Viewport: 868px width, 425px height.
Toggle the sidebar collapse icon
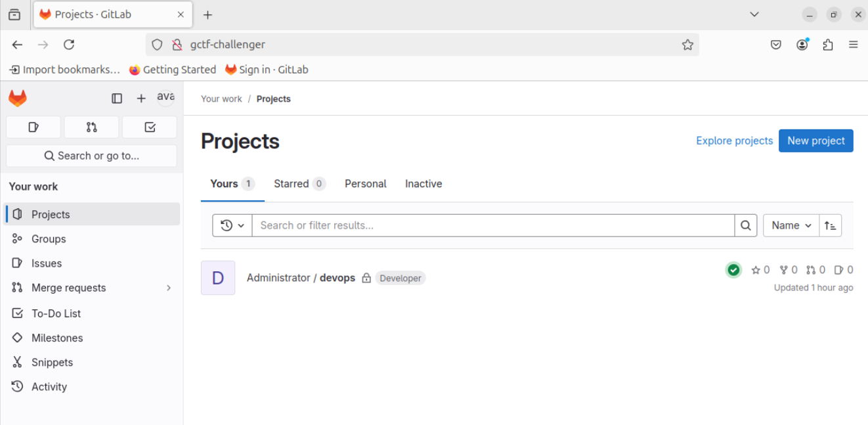tap(117, 99)
